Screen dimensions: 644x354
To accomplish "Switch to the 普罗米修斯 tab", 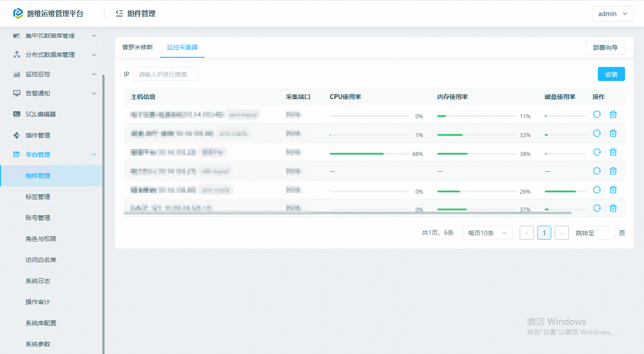I will pos(137,47).
